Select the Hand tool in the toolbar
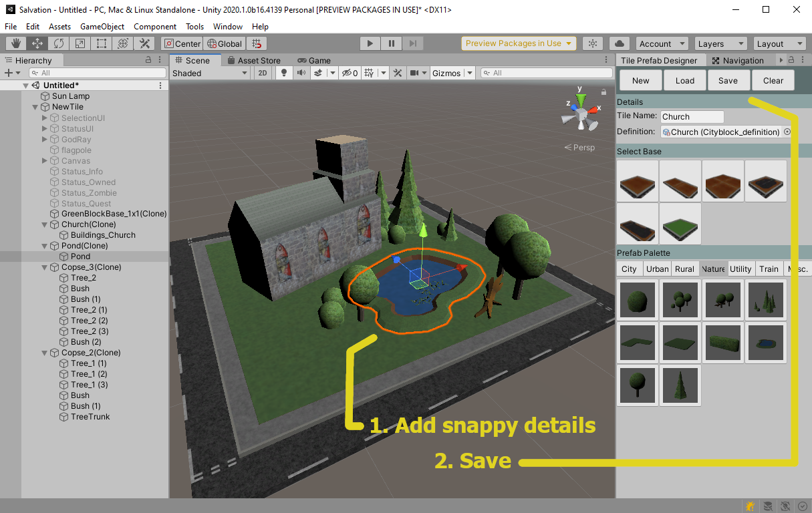 16,43
